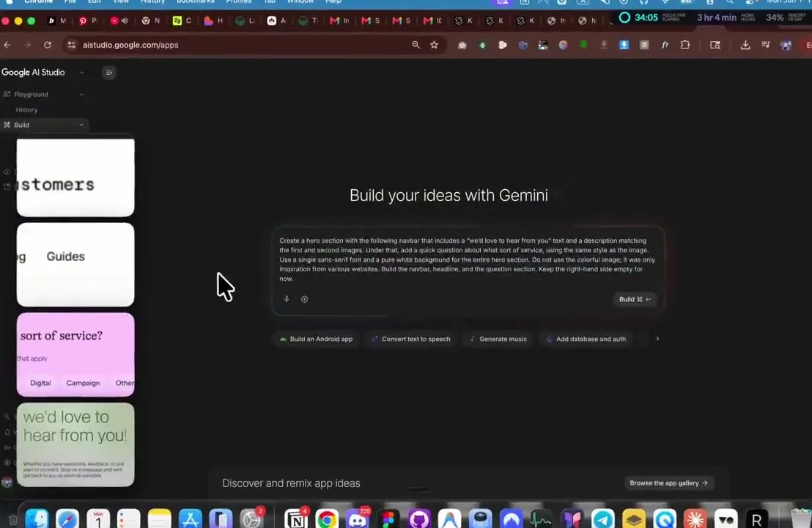This screenshot has height=528, width=812.
Task: Click the 'stomers' image thumbnail
Action: coord(75,177)
